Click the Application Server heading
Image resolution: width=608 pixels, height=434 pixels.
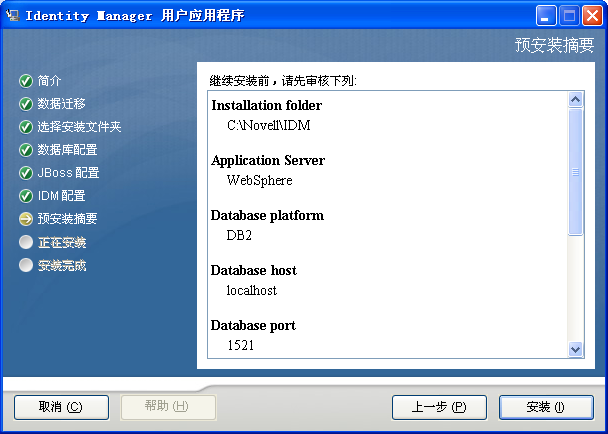click(268, 161)
